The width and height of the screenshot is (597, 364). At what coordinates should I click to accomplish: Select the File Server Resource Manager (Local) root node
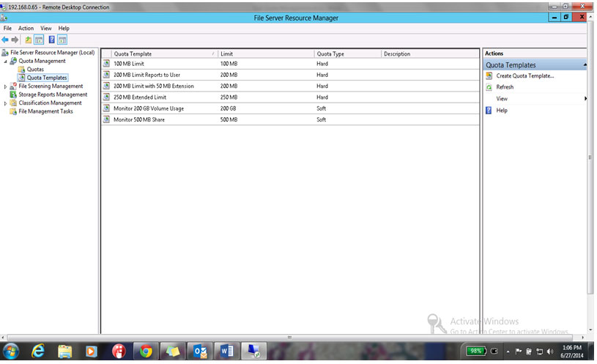pos(53,53)
